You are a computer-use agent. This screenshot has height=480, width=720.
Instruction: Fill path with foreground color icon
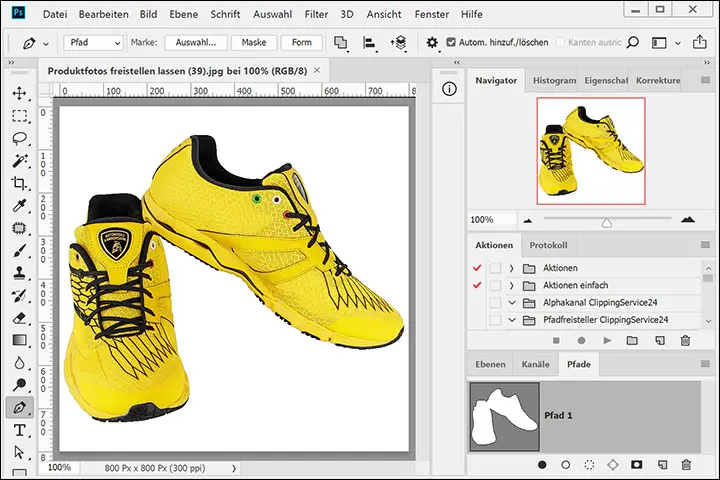pos(542,465)
